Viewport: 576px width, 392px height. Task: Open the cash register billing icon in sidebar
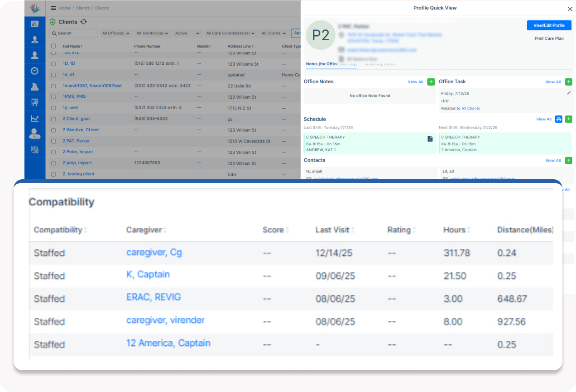click(x=35, y=86)
